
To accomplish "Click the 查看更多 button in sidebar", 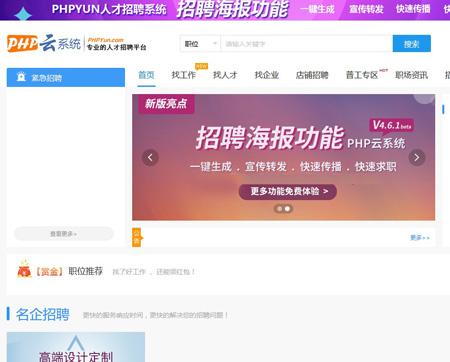I will (64, 234).
